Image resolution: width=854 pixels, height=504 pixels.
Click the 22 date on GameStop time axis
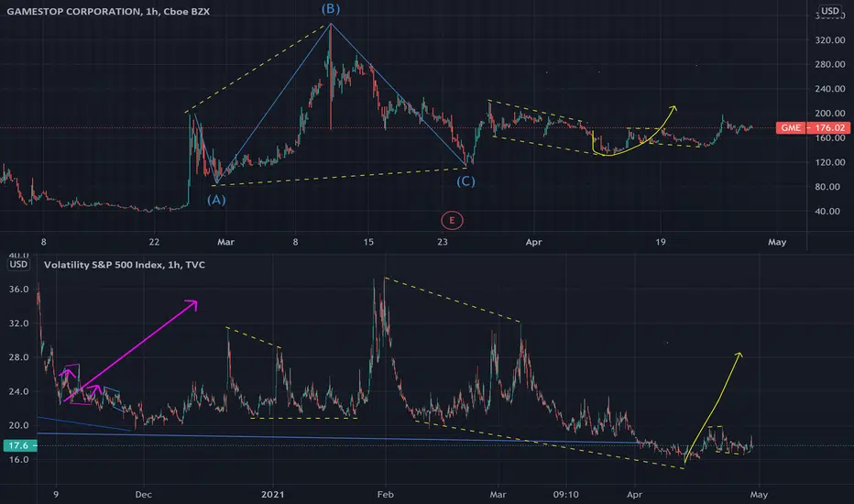[x=154, y=242]
